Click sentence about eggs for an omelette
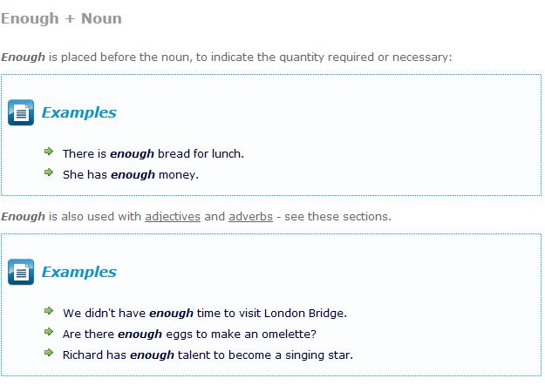The width and height of the screenshot is (545, 392). tap(189, 333)
